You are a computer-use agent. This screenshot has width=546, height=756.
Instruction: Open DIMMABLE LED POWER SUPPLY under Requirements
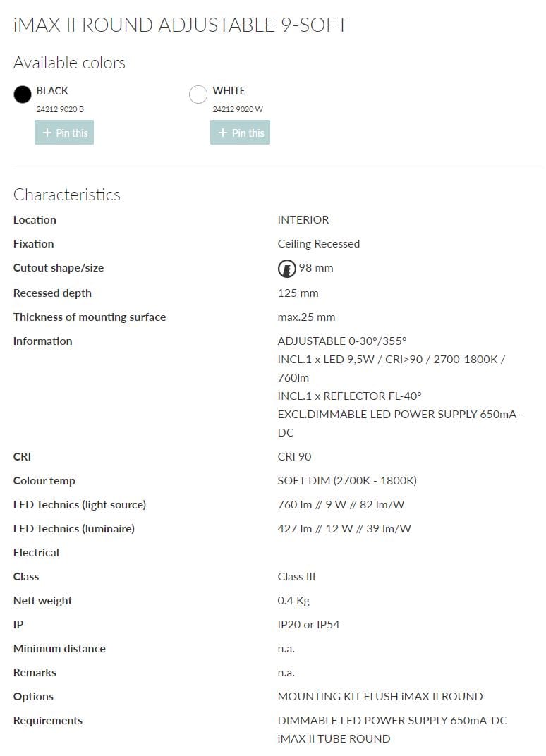point(392,720)
